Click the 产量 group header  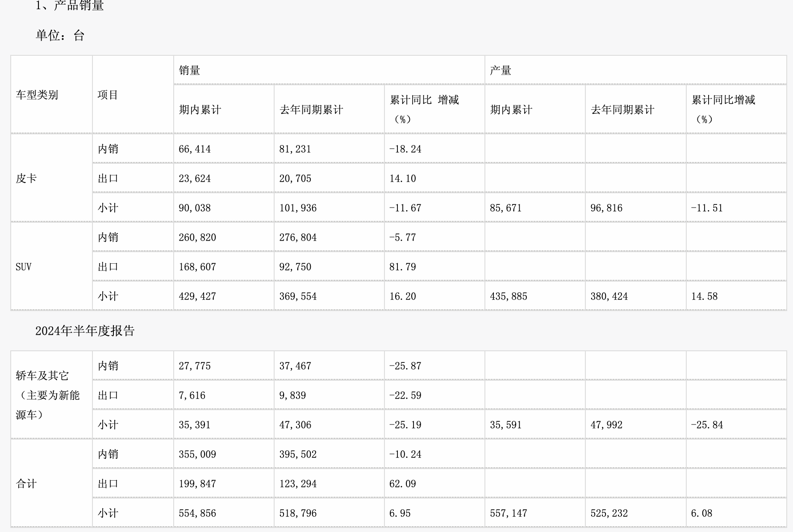(501, 71)
